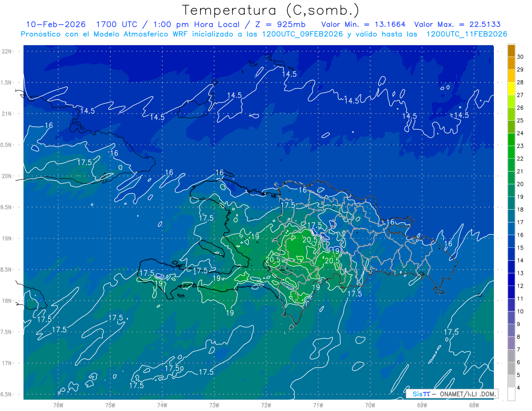This screenshot has width=532, height=411.
Task: Click "Valor Max. = 22.5133"
Action: point(457,24)
